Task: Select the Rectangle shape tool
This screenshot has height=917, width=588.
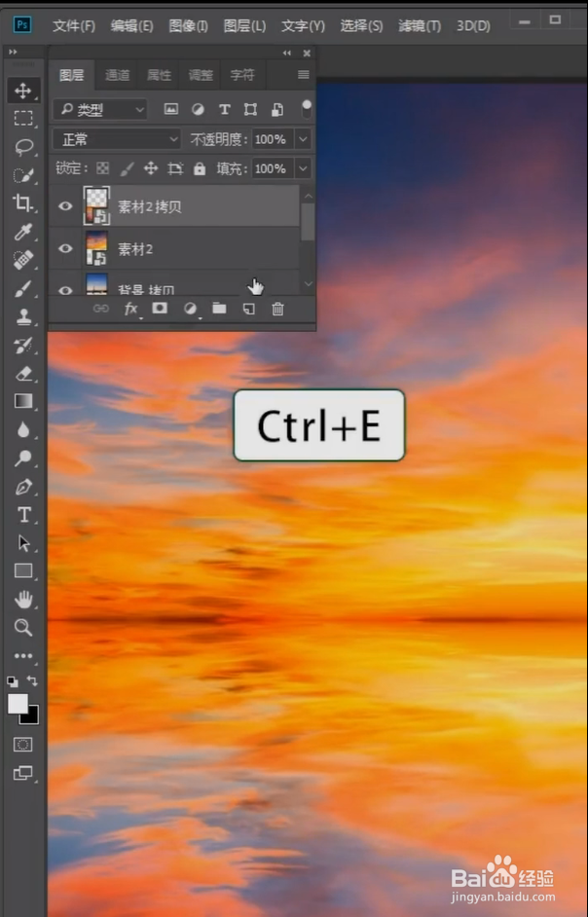Action: (x=23, y=570)
